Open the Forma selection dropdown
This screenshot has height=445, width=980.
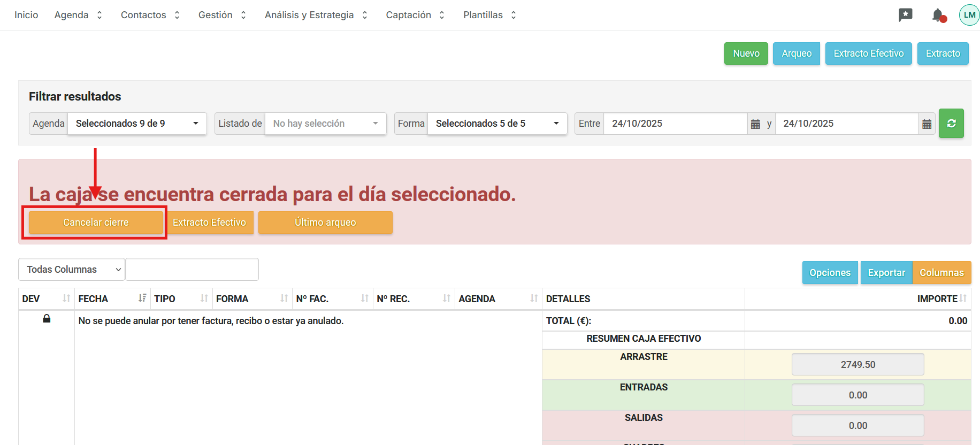(497, 124)
